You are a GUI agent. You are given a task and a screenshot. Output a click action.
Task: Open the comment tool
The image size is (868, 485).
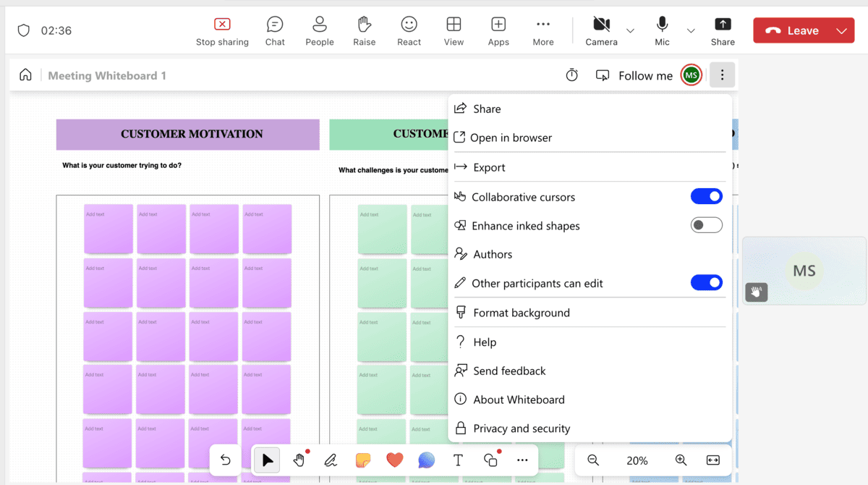(x=426, y=460)
